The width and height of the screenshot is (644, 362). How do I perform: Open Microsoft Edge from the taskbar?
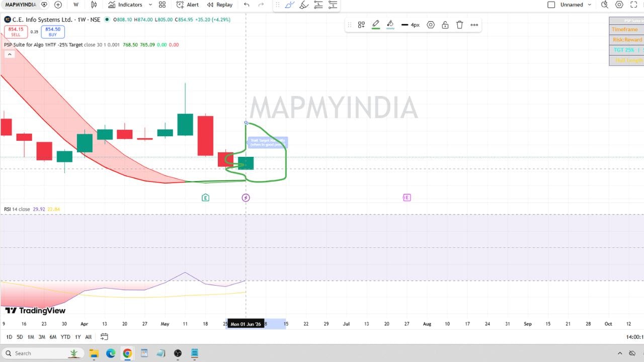[x=111, y=353]
